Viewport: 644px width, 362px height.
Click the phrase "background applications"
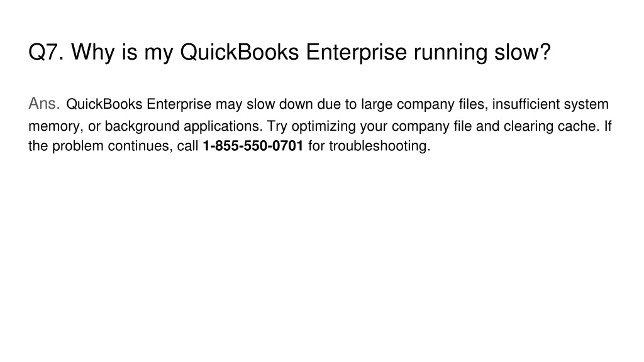click(x=182, y=126)
